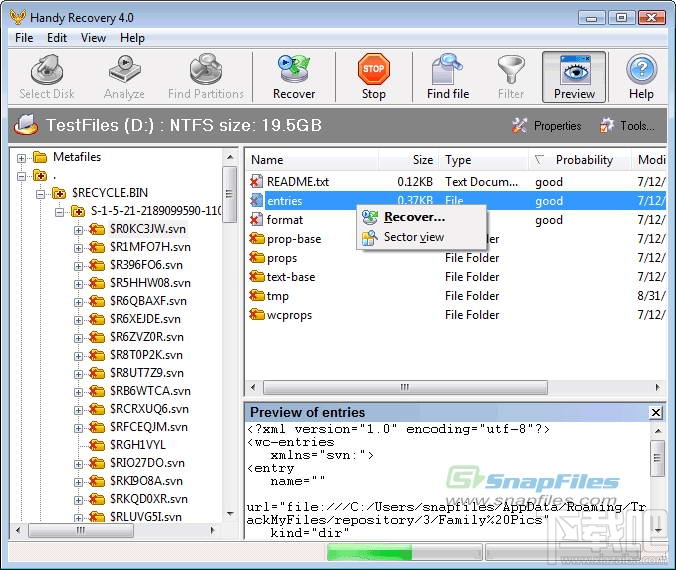
Task: Expand the Metafiles tree node
Action: (x=21, y=158)
